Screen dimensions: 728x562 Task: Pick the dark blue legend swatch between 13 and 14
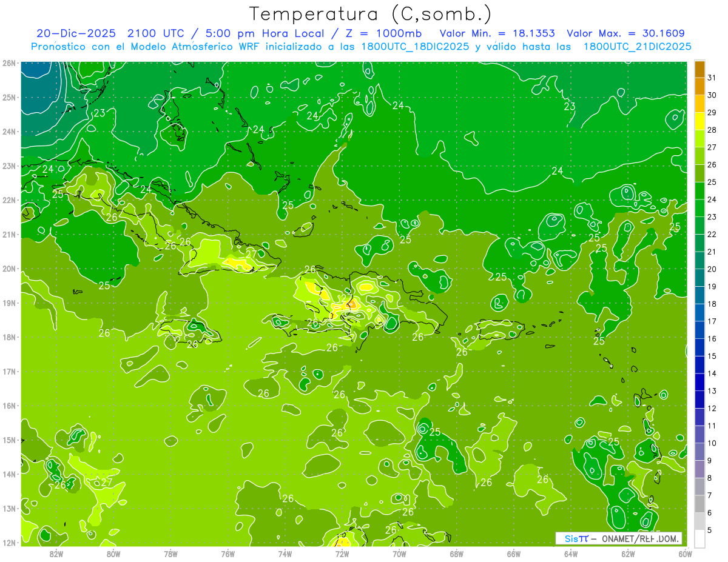[699, 382]
